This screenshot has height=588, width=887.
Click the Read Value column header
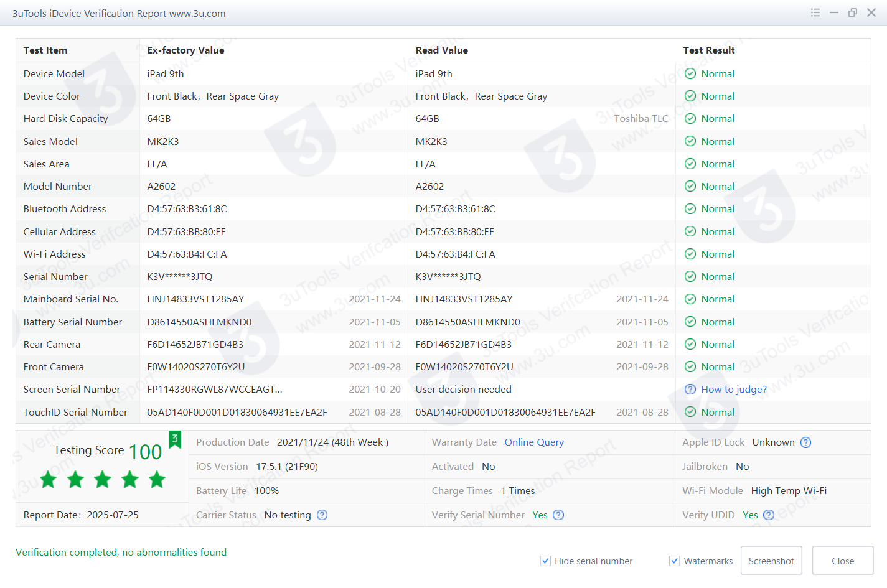coord(441,50)
